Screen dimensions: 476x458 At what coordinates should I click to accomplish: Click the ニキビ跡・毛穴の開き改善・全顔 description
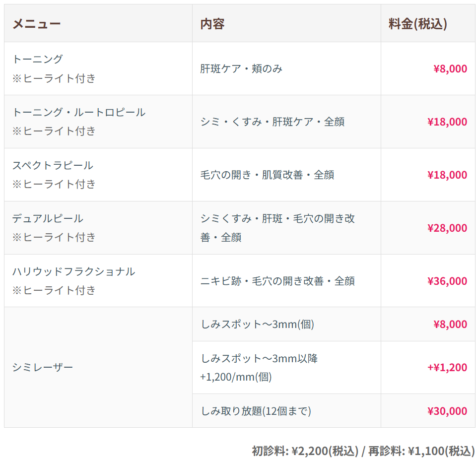tap(277, 281)
